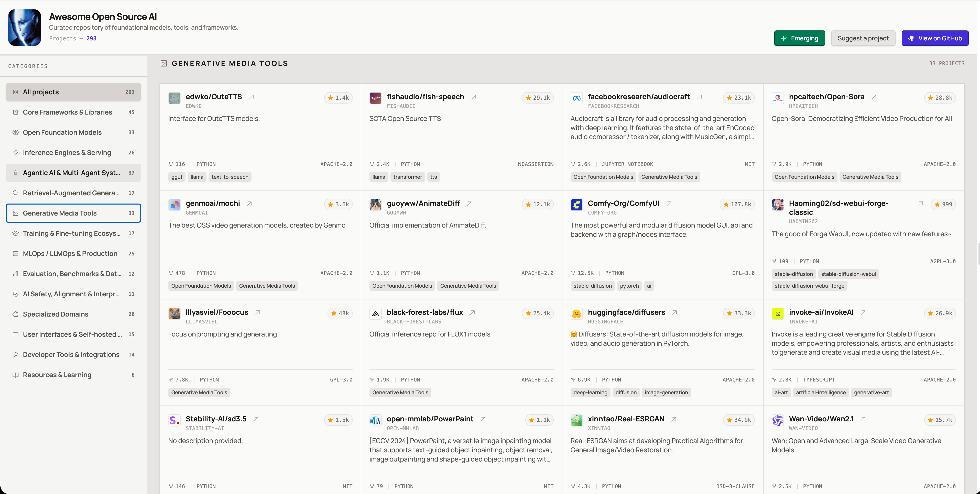Viewport: 980px width, 494px height.
Task: Select All projects category
Action: point(73,92)
